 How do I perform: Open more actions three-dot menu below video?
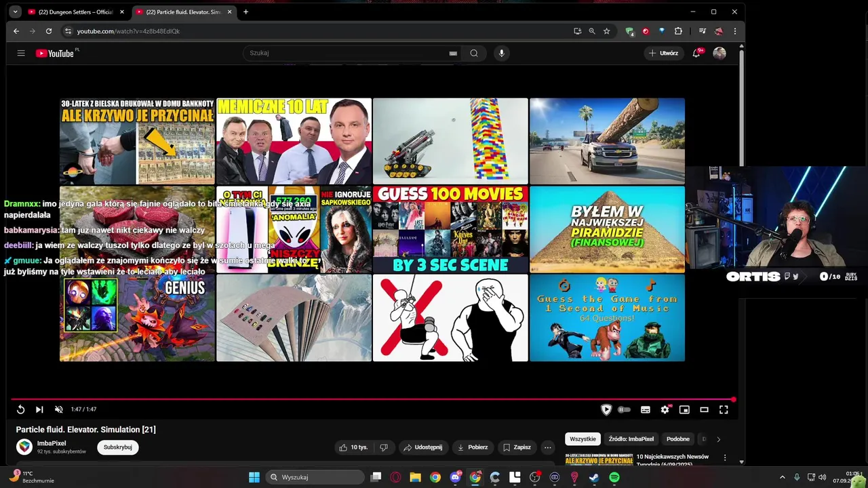(547, 447)
